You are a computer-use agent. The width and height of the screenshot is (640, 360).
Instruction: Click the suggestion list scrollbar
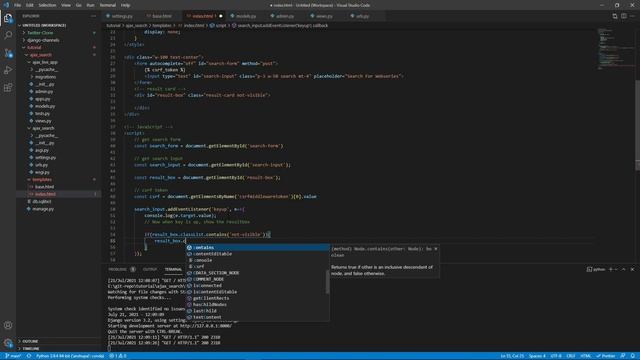(327, 282)
